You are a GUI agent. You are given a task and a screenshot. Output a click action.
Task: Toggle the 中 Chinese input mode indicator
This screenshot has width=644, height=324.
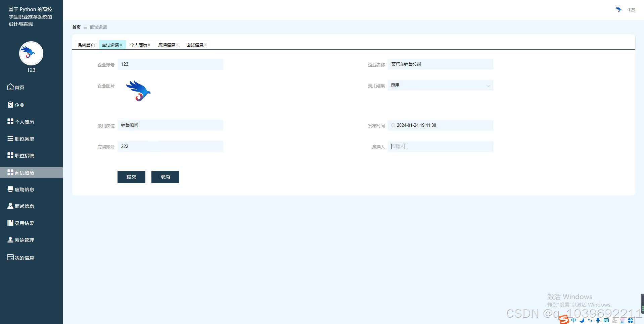[x=574, y=320]
